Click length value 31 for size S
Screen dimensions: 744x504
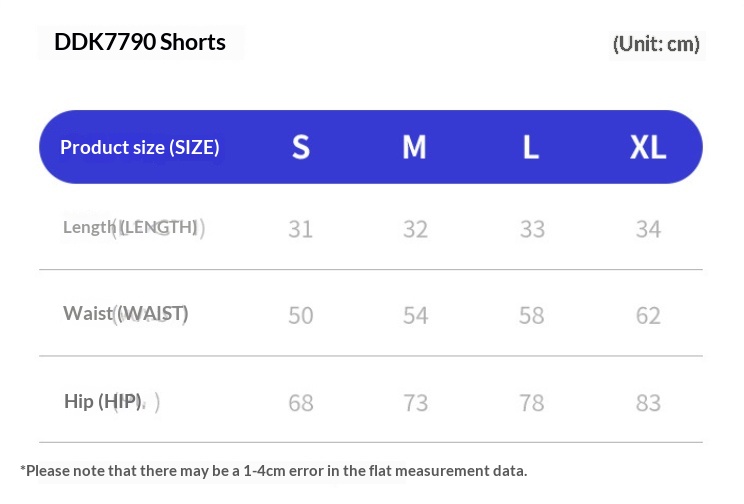(300, 229)
